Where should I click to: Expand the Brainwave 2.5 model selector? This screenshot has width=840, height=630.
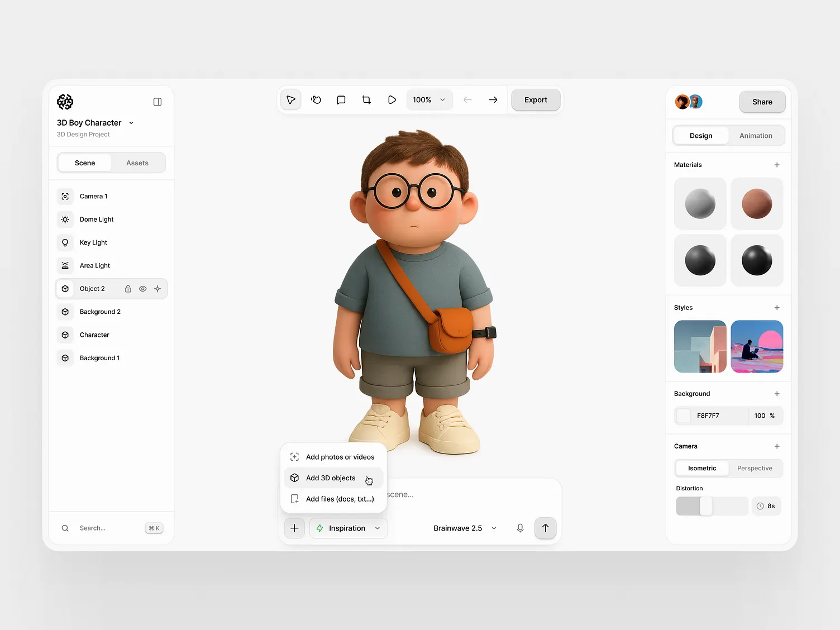(x=465, y=528)
